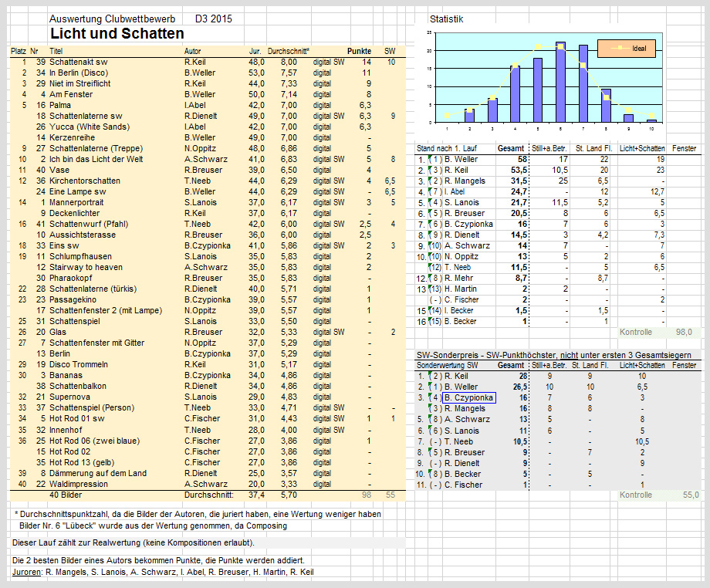Click the title "Bananas"
Image resolution: width=710 pixels, height=588 pixels.
click(66, 376)
